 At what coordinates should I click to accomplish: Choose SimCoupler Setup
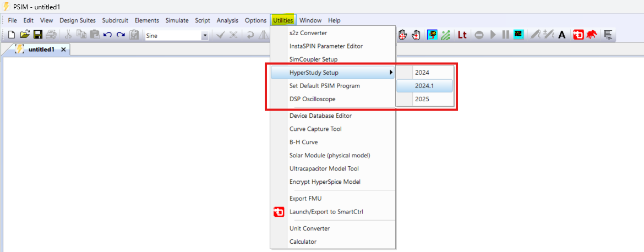(332, 59)
